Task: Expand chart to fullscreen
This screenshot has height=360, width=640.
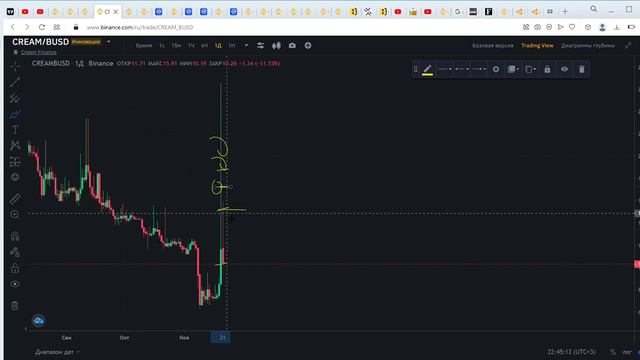Action: tap(628, 46)
